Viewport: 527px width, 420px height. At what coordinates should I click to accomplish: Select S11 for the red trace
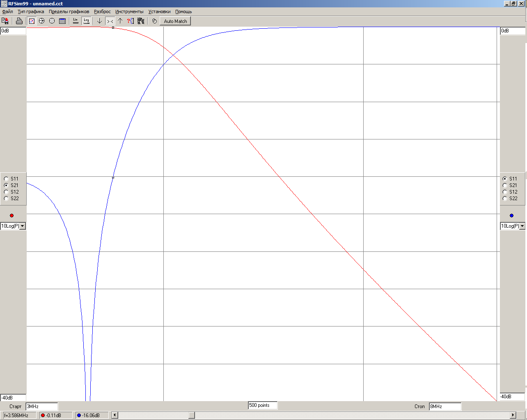tap(6, 179)
